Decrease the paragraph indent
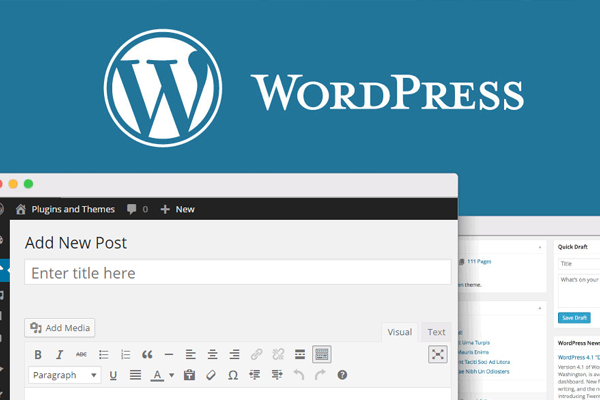The height and width of the screenshot is (400, 600). click(254, 375)
